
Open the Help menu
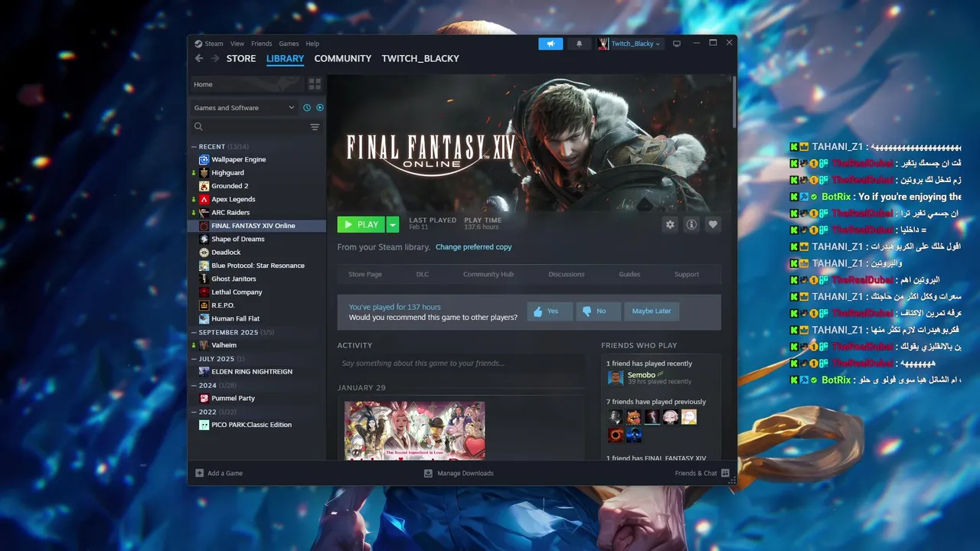point(312,44)
